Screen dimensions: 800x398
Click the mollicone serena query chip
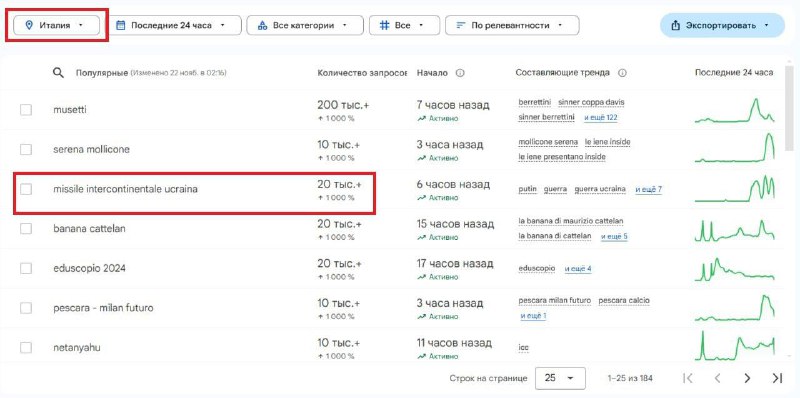[x=548, y=142]
